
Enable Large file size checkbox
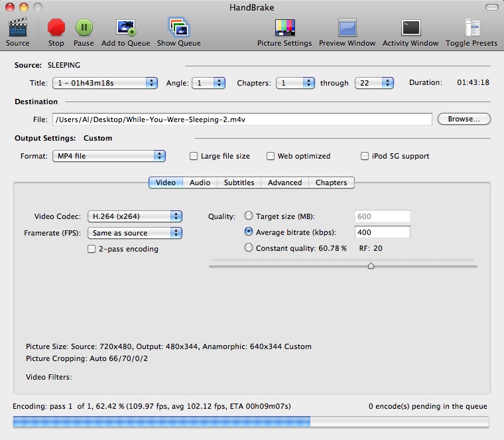[194, 156]
